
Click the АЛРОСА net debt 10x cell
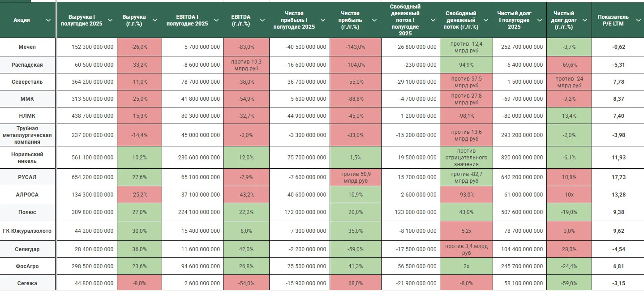569,195
